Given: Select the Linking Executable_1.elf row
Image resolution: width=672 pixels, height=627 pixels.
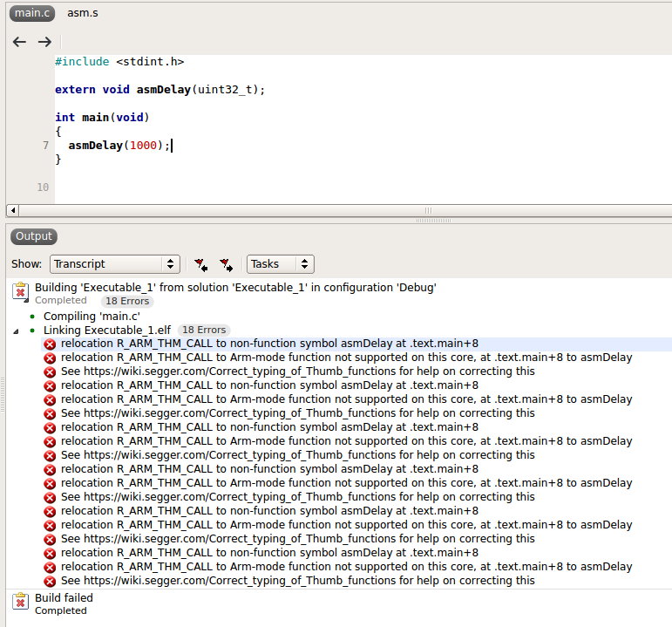Looking at the screenshot, I should 107,331.
